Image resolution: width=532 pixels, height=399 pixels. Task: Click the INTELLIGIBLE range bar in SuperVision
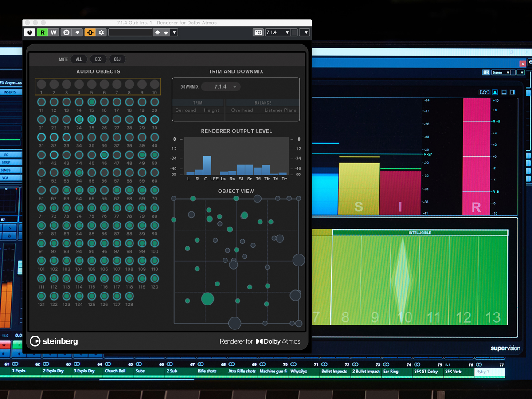click(420, 233)
